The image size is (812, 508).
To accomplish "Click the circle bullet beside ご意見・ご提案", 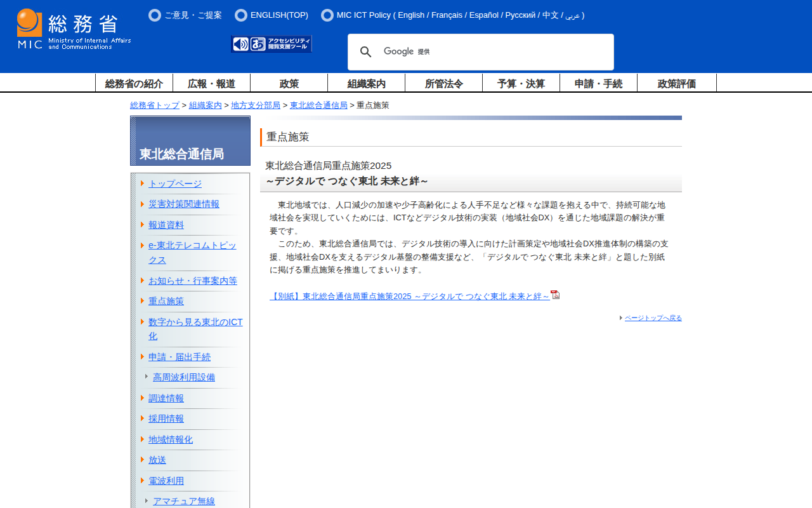I will pos(155,15).
